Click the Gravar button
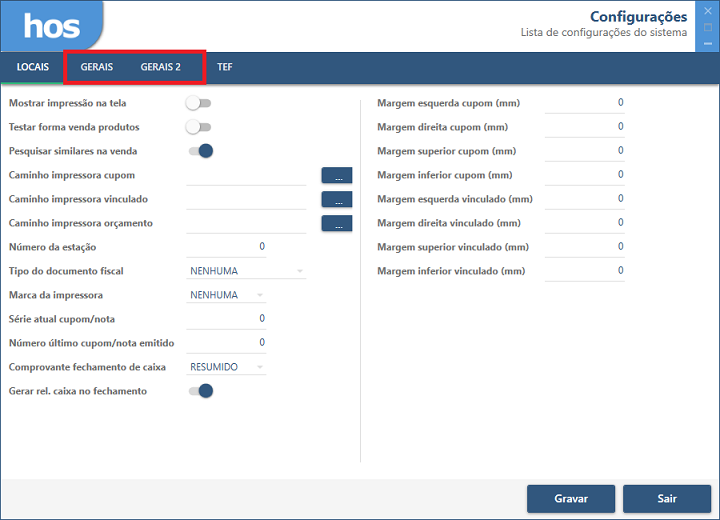This screenshot has height=520, width=720. [571, 498]
